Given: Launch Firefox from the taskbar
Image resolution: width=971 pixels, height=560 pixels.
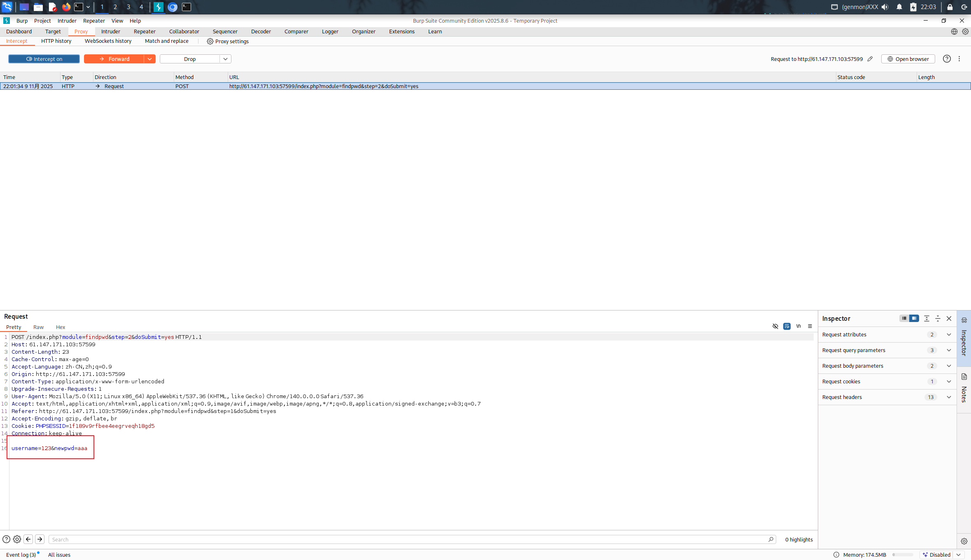Looking at the screenshot, I should (66, 7).
